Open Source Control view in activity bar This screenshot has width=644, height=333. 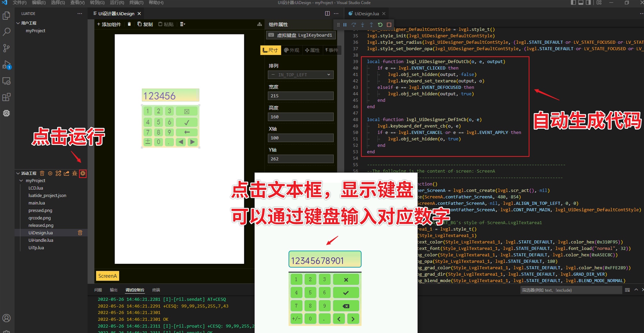pos(6,48)
